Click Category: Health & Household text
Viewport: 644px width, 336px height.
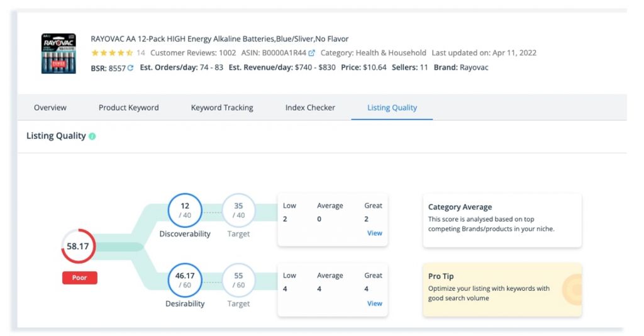click(374, 53)
